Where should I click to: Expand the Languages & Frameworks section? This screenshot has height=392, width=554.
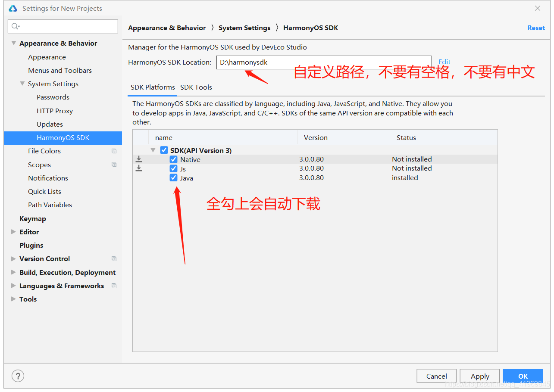pos(13,286)
